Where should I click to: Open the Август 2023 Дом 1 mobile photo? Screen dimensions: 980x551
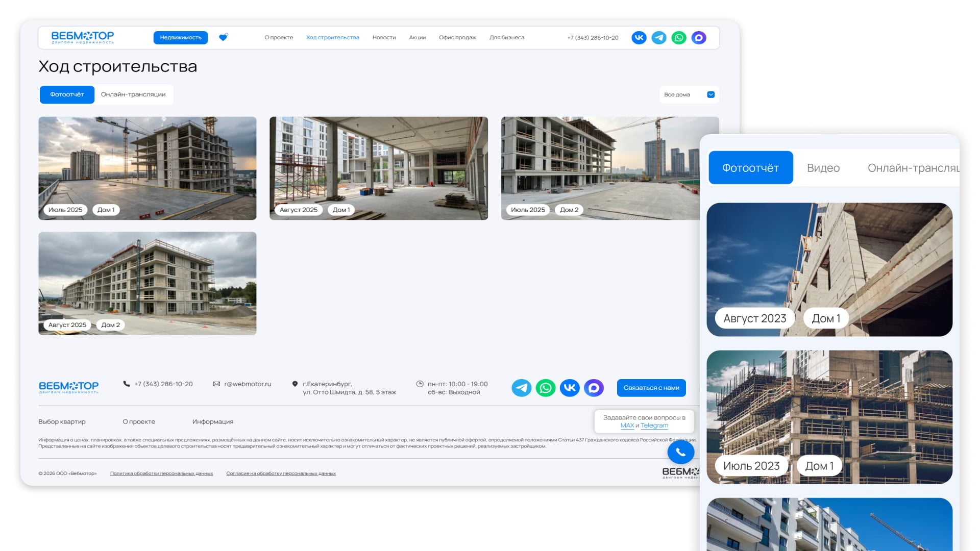pos(829,269)
